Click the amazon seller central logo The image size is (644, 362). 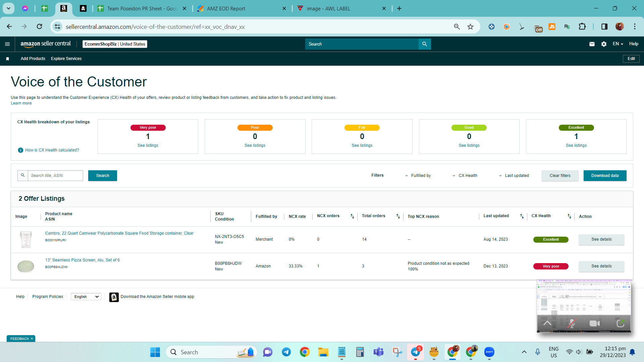[x=46, y=44]
